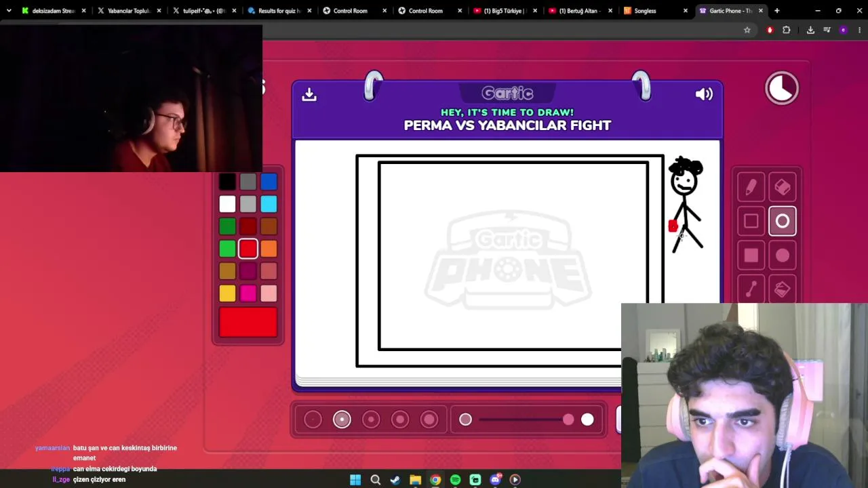Viewport: 868px width, 488px height.
Task: Switch to the Yabancılar Toplulu tab
Action: (128, 11)
